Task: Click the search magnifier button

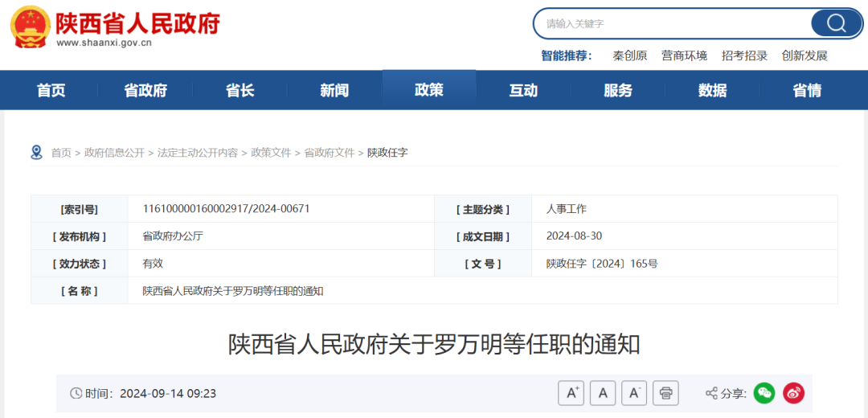Action: [837, 23]
